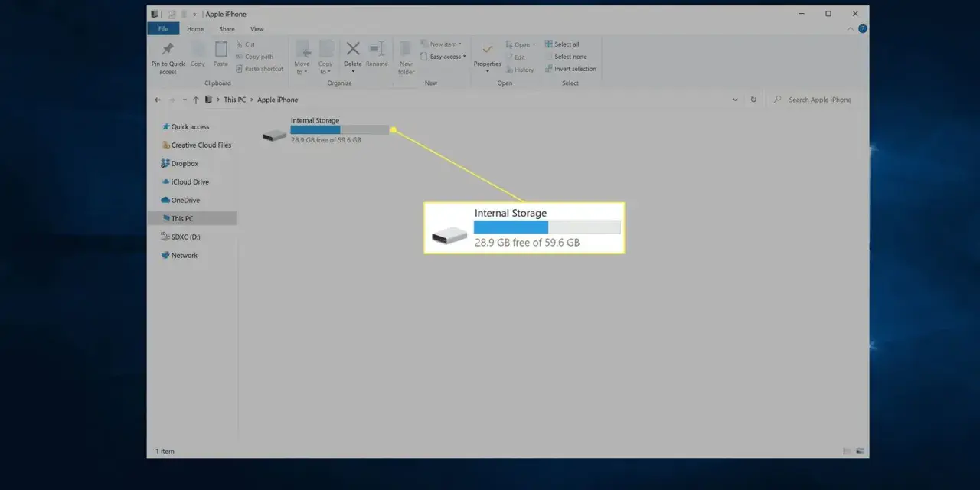Switch to the Share ribbon tab
Viewport: 980px width, 490px height.
click(x=227, y=29)
